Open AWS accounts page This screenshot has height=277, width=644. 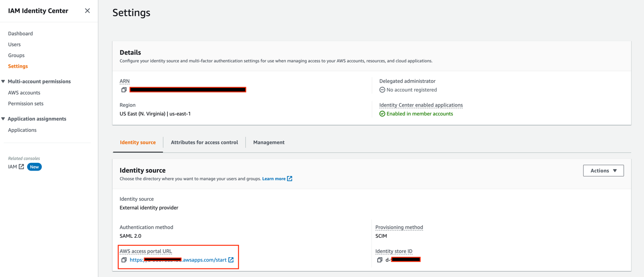tap(24, 92)
